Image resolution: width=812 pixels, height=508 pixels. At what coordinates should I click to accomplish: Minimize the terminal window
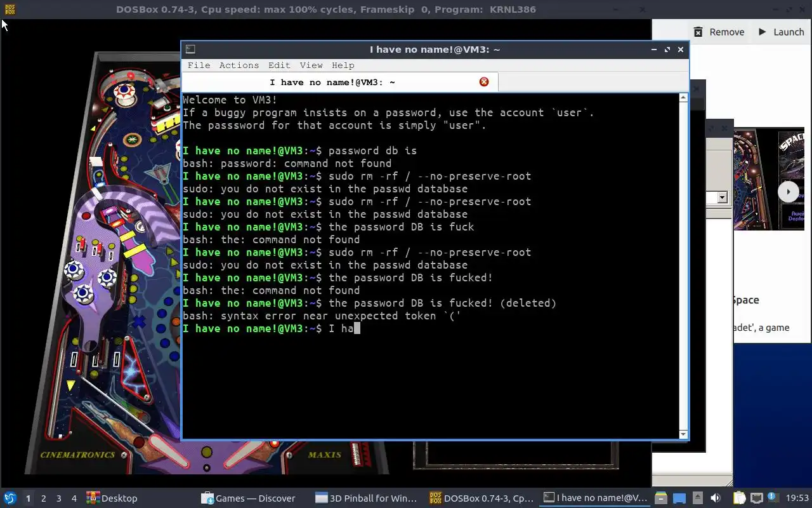click(654, 50)
